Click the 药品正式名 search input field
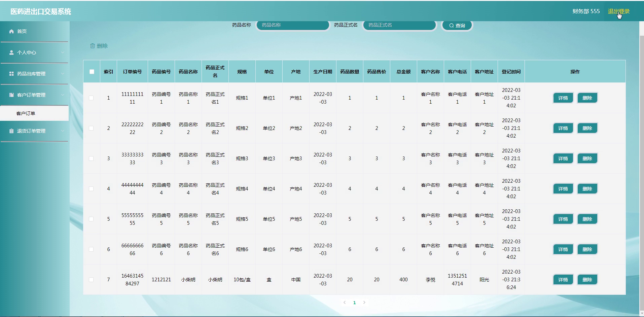 pyautogui.click(x=399, y=25)
